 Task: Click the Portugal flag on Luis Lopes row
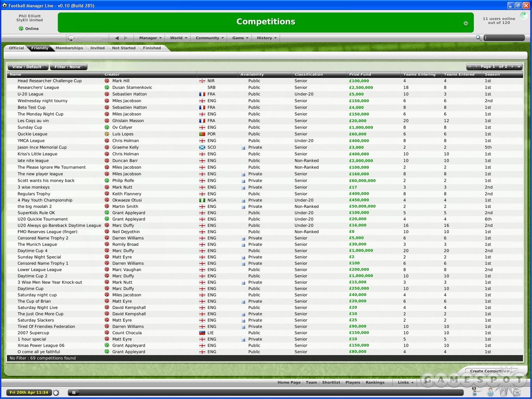click(202, 134)
